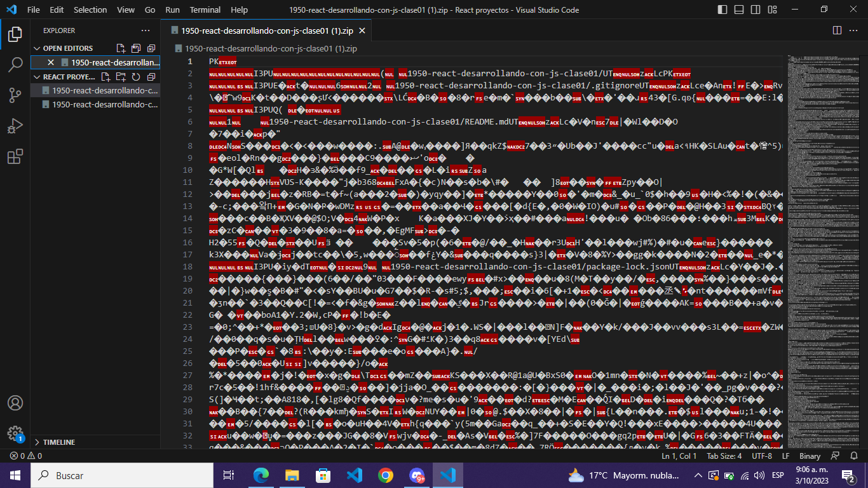
Task: Open Microsoft Store from taskbar
Action: (x=323, y=475)
